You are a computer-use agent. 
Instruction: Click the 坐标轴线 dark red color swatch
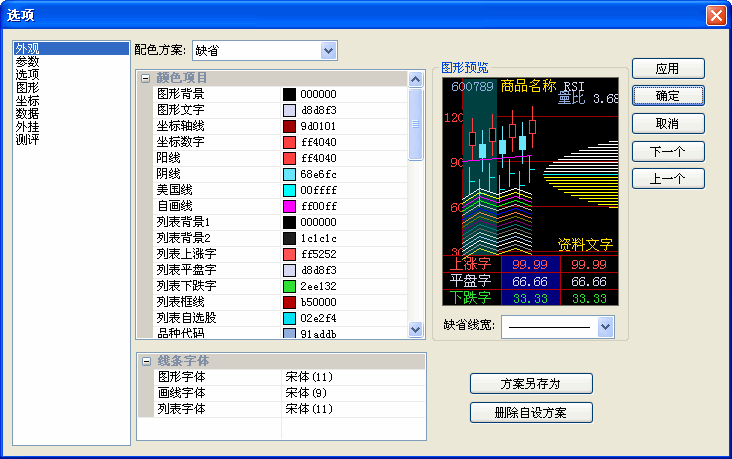[x=290, y=126]
